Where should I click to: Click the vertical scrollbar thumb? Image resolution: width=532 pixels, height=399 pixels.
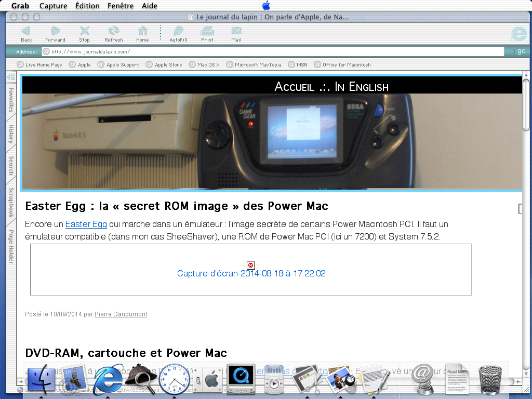526,104
